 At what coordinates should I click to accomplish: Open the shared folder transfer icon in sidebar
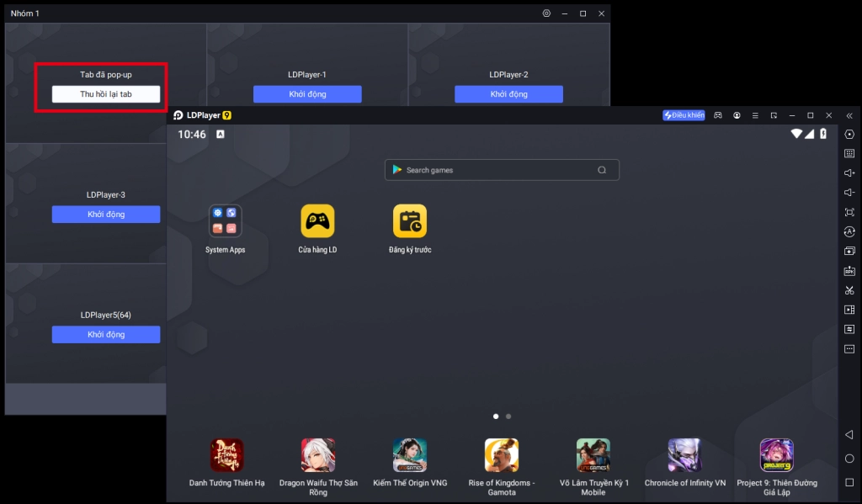(x=849, y=329)
